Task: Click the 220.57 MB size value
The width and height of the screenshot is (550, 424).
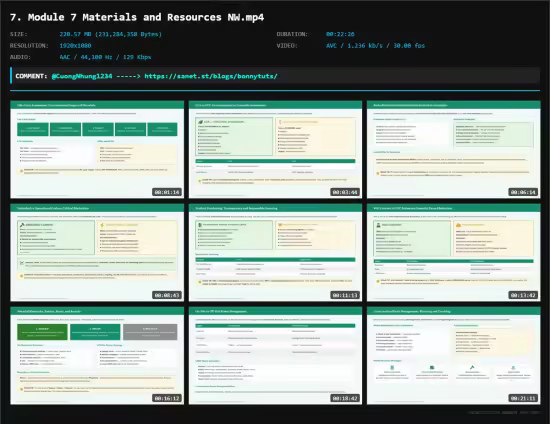Action: coord(110,34)
